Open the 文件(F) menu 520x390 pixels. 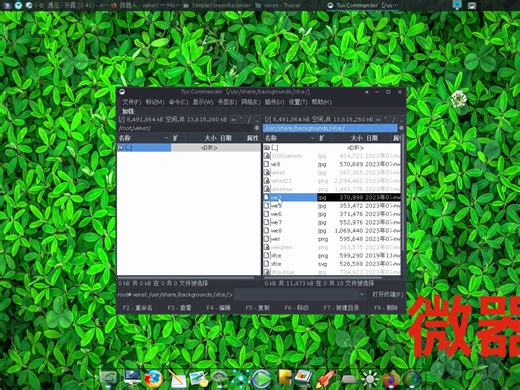coord(131,102)
